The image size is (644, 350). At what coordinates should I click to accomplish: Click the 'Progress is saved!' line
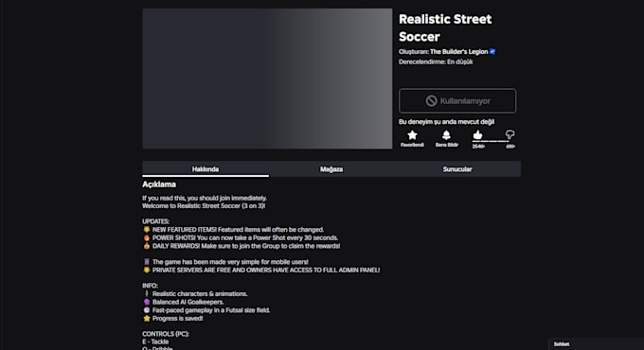(x=172, y=319)
